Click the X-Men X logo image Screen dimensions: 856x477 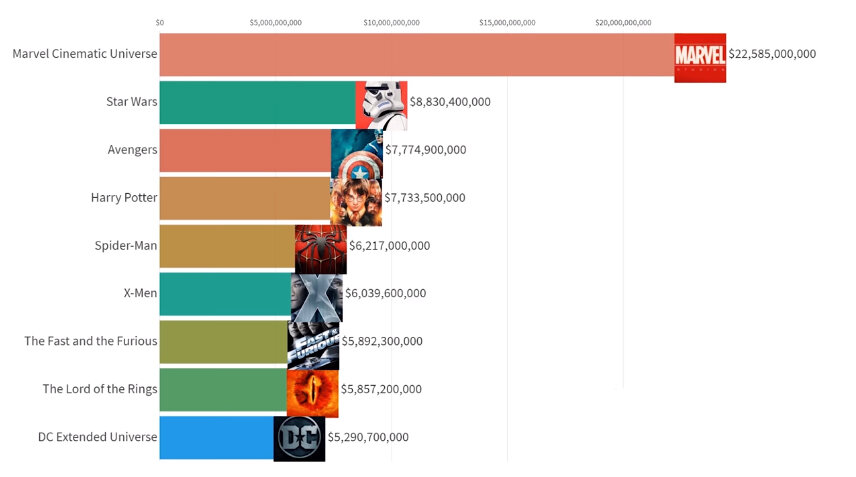point(317,297)
